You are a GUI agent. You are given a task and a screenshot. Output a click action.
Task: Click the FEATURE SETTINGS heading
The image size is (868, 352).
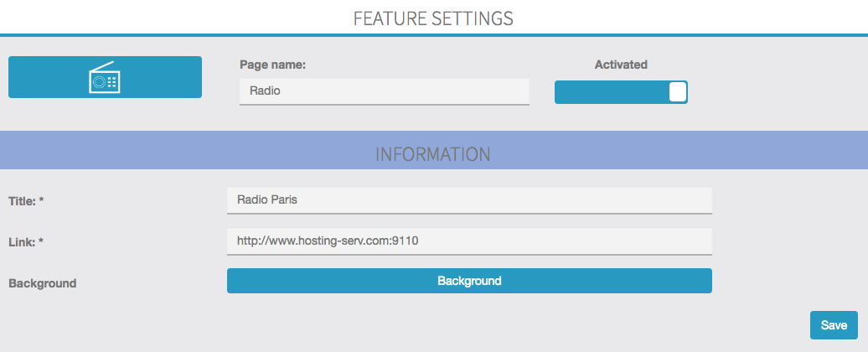tap(433, 18)
